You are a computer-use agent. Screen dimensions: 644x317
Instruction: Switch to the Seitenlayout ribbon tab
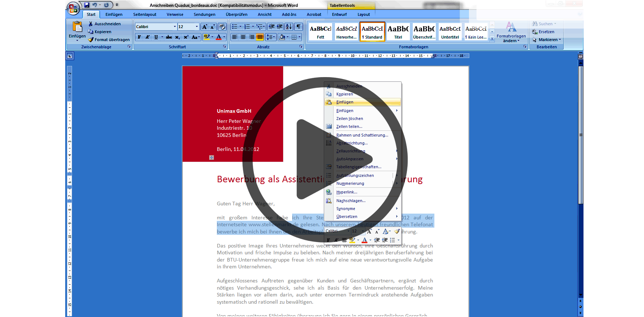(144, 14)
